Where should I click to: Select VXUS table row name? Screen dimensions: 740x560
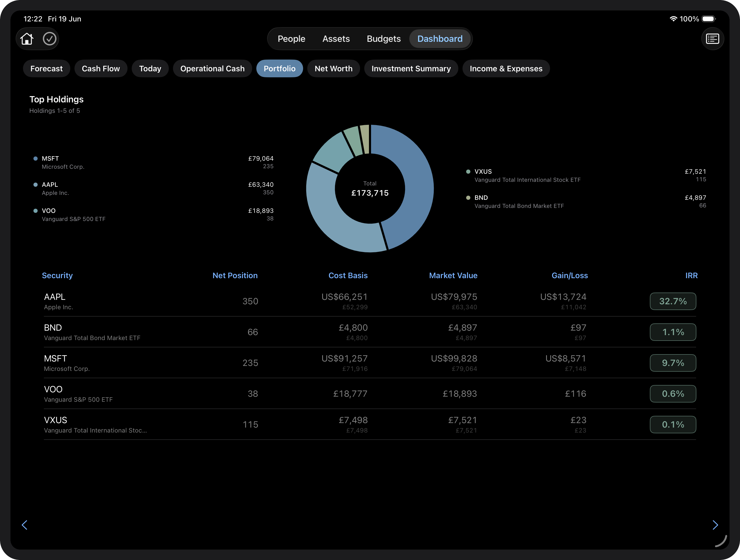point(95,424)
